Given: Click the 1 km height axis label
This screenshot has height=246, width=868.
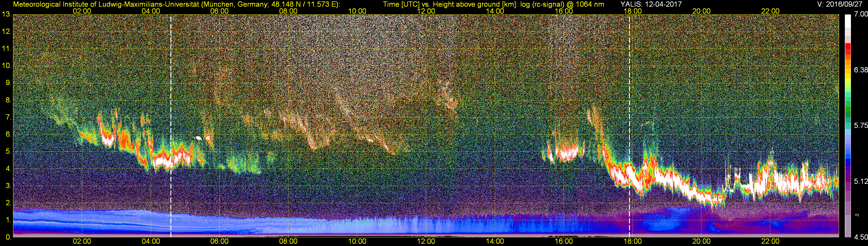Looking at the screenshot, I should pos(8,220).
